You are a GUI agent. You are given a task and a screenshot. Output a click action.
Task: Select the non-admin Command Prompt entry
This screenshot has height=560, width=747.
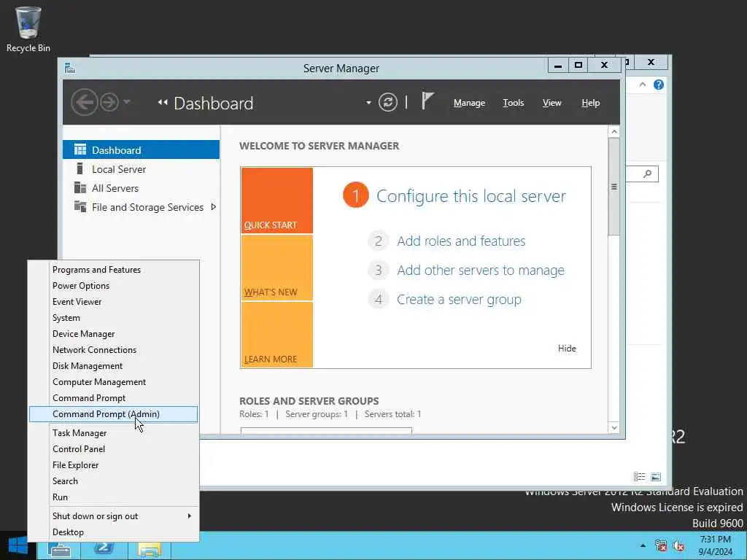113,398
